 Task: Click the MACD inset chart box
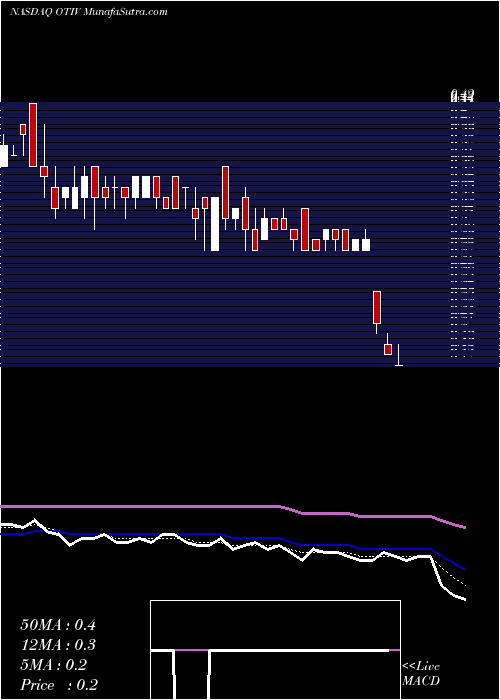click(x=275, y=650)
